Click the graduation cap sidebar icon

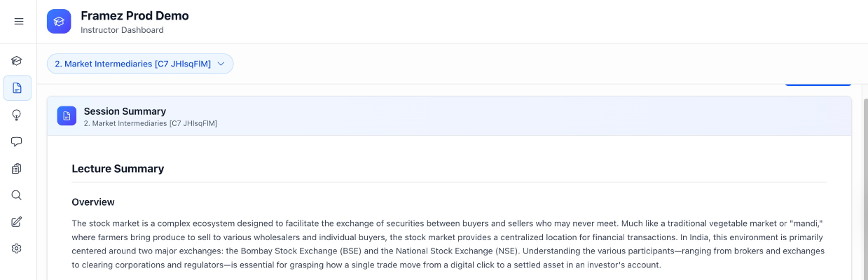[17, 61]
